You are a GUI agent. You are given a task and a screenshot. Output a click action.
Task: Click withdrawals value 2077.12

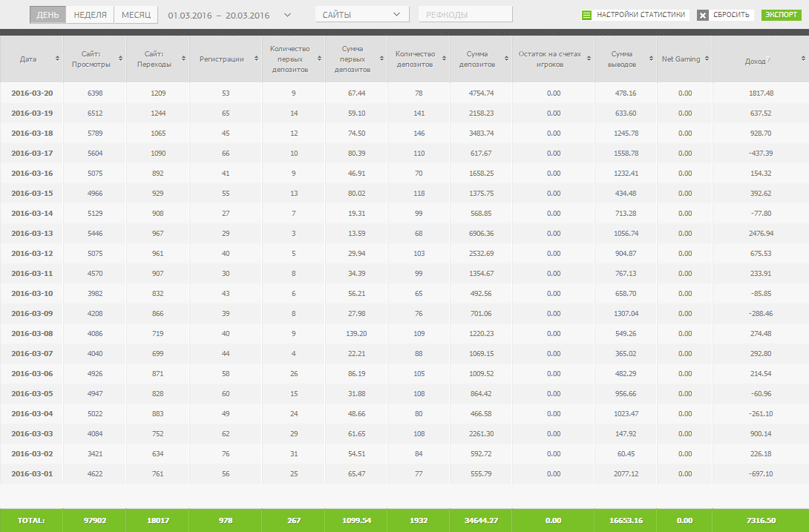point(626,473)
